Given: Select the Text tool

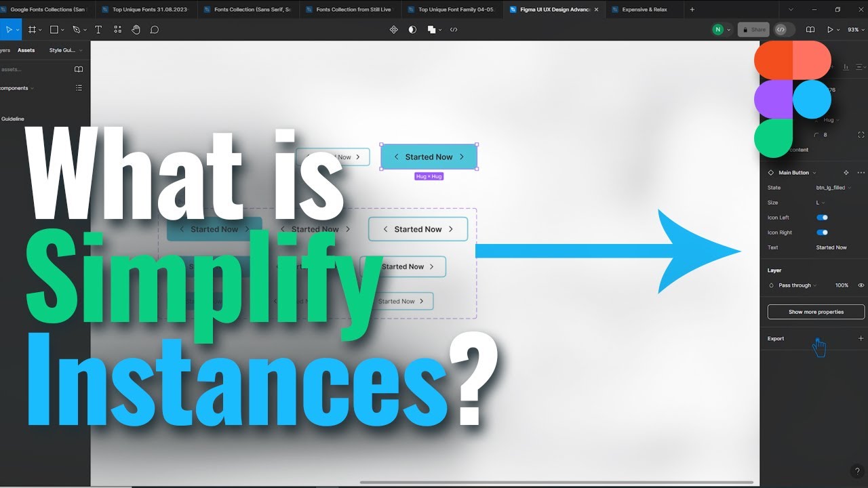Looking at the screenshot, I should pos(98,29).
